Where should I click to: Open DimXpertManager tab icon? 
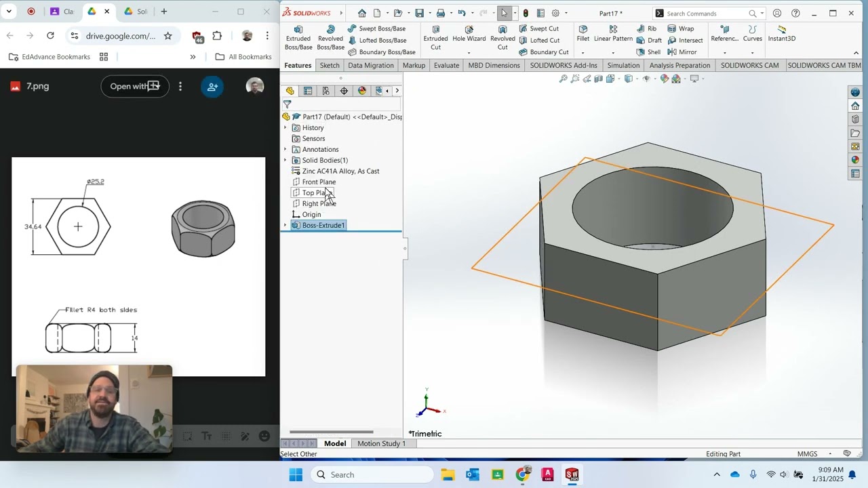click(x=344, y=91)
